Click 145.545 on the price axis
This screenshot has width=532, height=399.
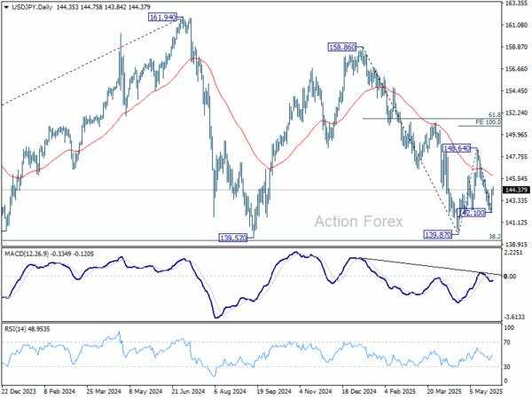(x=516, y=179)
